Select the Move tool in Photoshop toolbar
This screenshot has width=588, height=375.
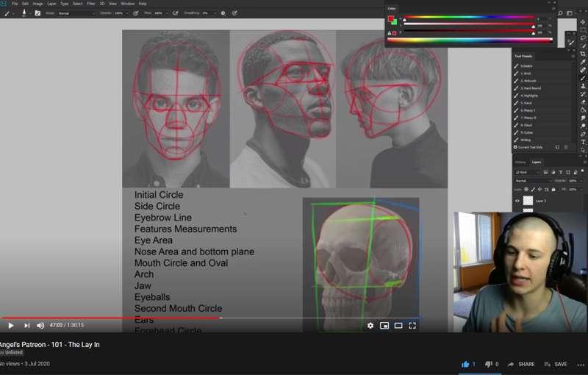tap(583, 22)
